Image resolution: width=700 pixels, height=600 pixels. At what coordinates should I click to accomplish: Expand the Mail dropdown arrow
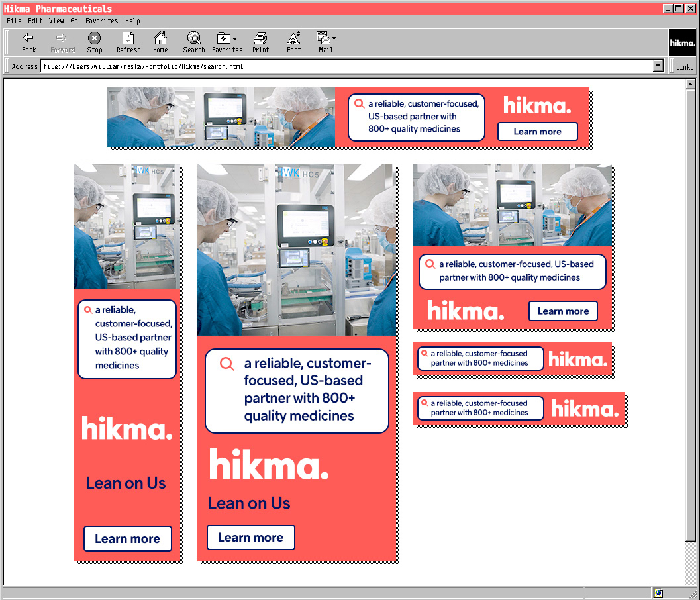(x=334, y=38)
